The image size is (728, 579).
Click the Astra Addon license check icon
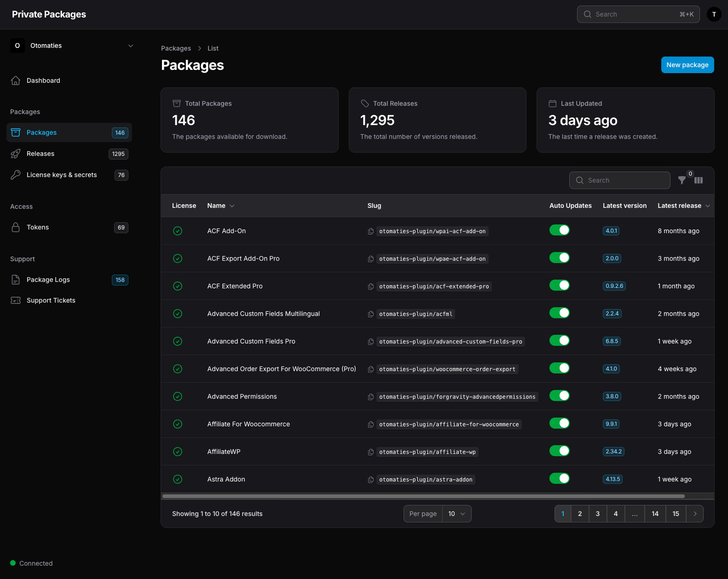(178, 479)
